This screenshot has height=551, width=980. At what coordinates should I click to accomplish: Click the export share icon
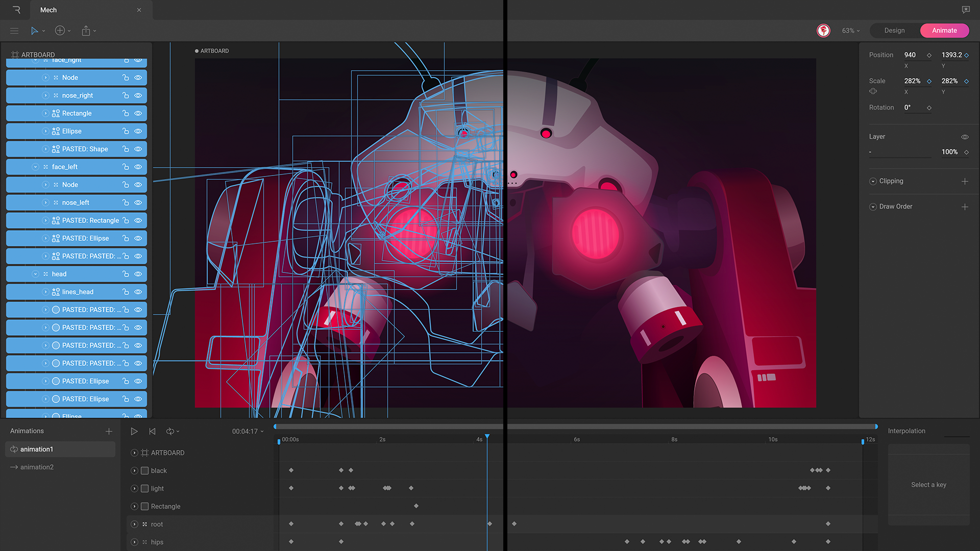point(86,31)
